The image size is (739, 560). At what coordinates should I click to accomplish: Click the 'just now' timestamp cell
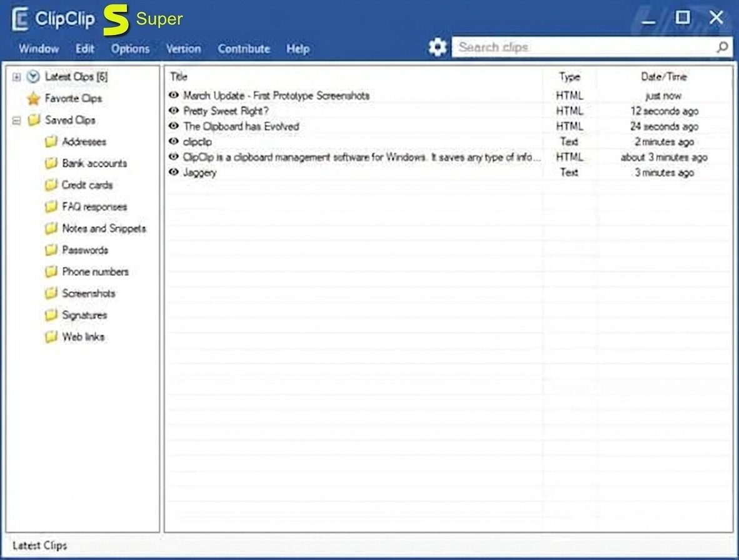[663, 96]
